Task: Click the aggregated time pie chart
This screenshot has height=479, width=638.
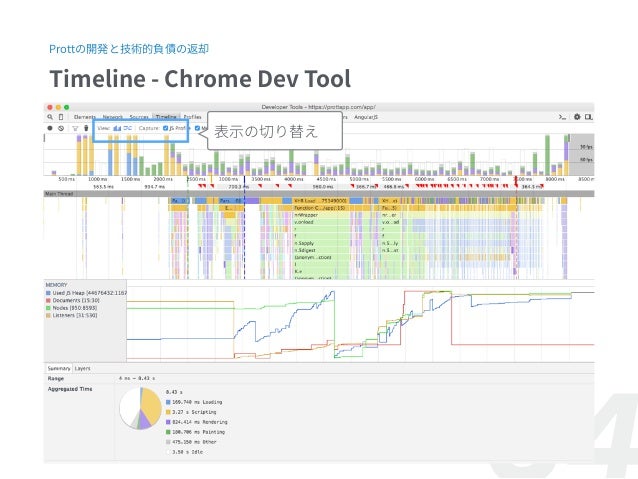Action: tap(141, 408)
